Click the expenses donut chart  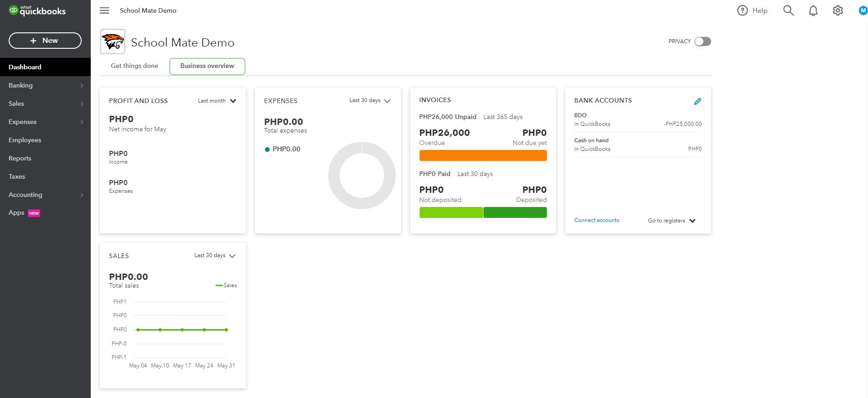[x=362, y=176]
